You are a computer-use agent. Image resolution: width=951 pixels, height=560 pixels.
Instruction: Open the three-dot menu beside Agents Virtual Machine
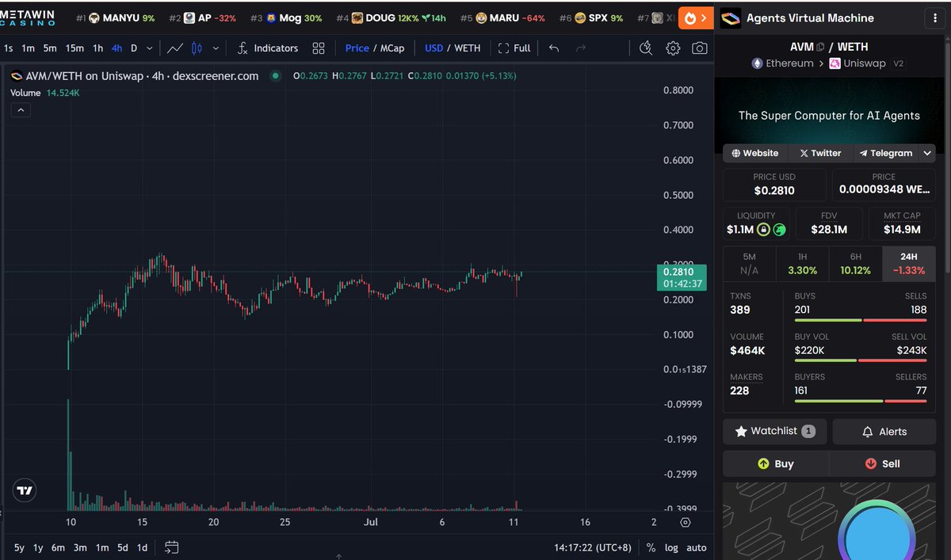point(936,18)
